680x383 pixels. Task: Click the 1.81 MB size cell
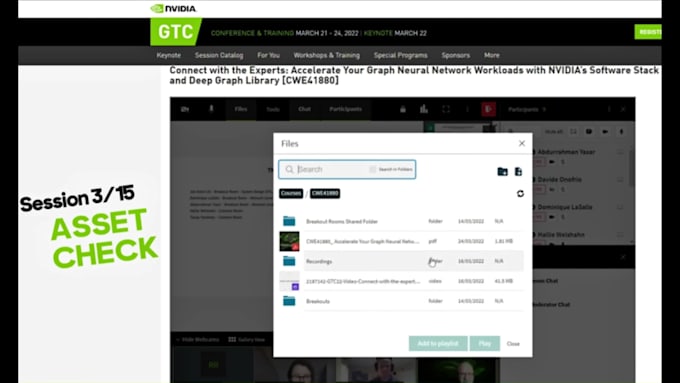[503, 241]
